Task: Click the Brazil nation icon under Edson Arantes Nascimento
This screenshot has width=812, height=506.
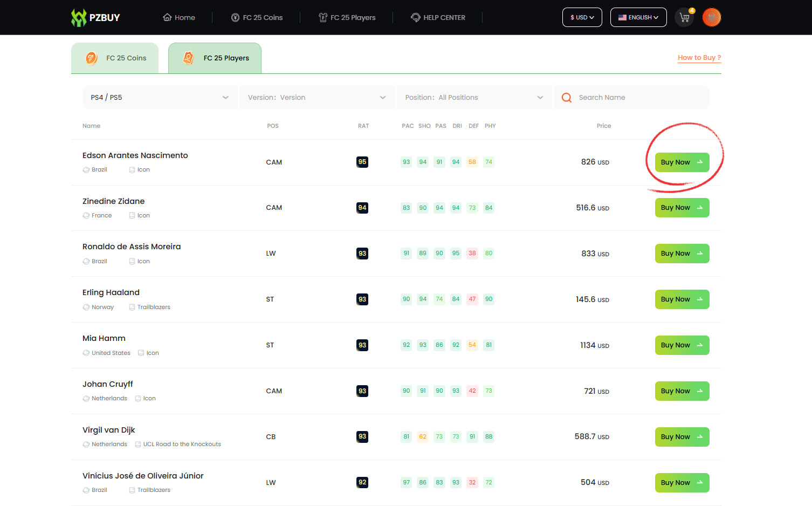Action: pyautogui.click(x=86, y=170)
